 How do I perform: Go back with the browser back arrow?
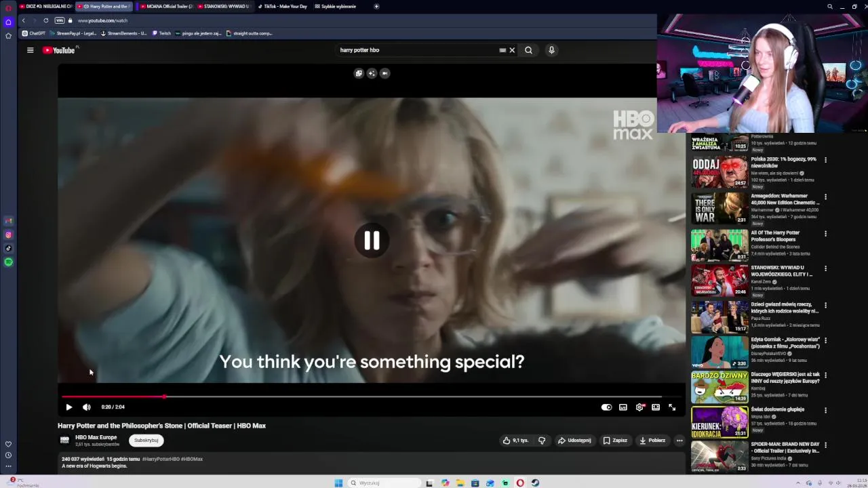tap(23, 20)
